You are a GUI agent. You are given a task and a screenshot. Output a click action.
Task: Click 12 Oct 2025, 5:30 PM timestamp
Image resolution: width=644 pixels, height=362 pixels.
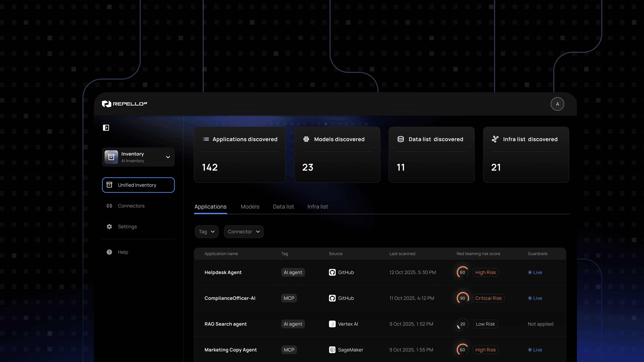point(413,272)
